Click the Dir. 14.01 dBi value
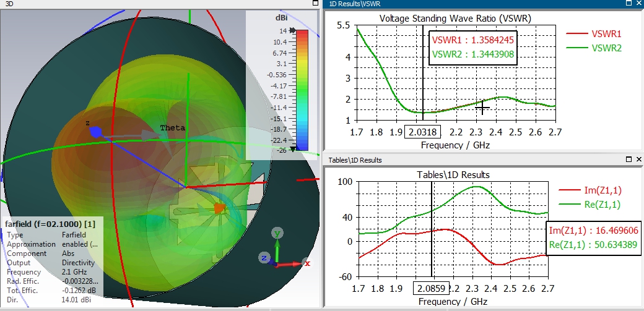Image resolution: width=644 pixels, height=311 pixels. (x=76, y=299)
